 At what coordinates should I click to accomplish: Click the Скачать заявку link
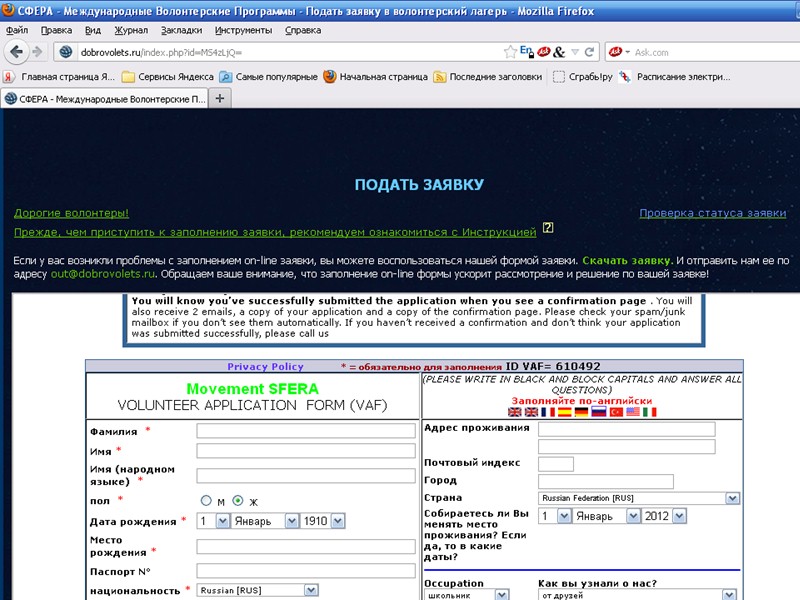[627, 260]
